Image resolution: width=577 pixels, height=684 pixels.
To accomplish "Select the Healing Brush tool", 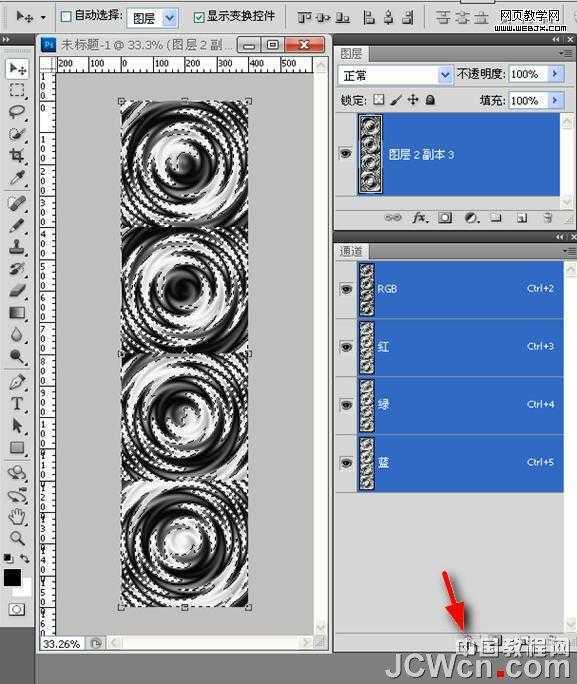I will point(17,203).
